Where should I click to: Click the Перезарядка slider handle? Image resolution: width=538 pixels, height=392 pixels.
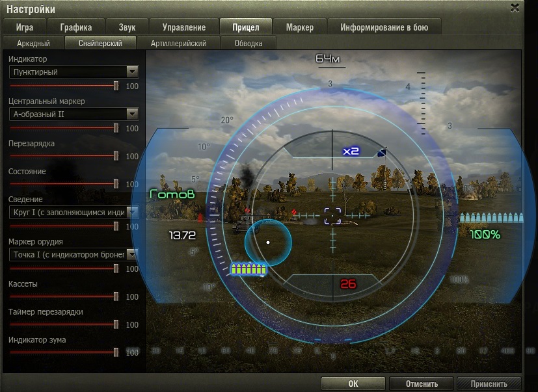(116, 156)
